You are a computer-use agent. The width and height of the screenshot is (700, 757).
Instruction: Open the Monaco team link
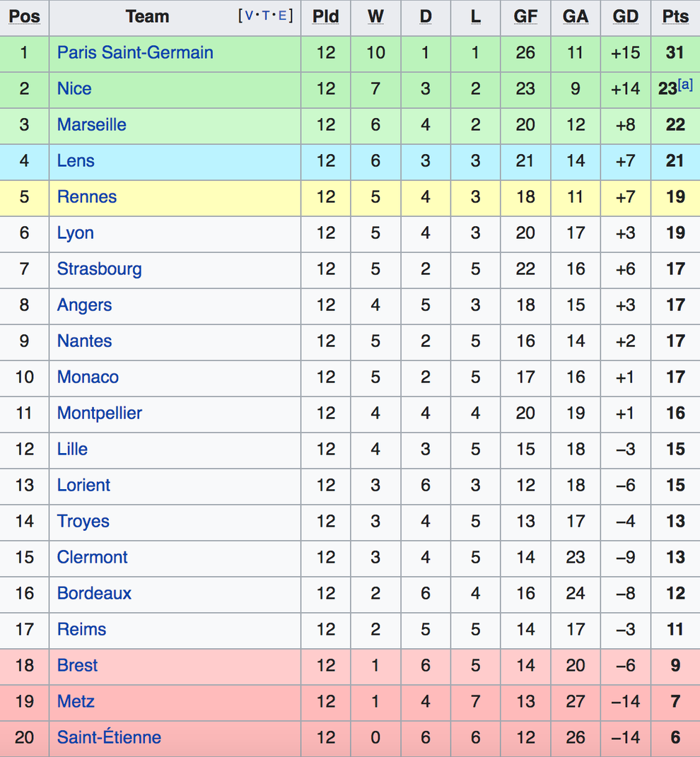[88, 377]
